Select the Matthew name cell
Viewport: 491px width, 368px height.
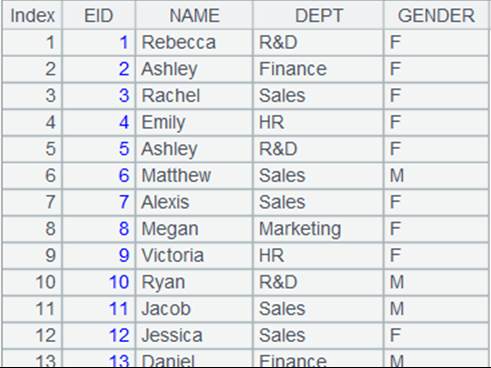[x=194, y=176]
